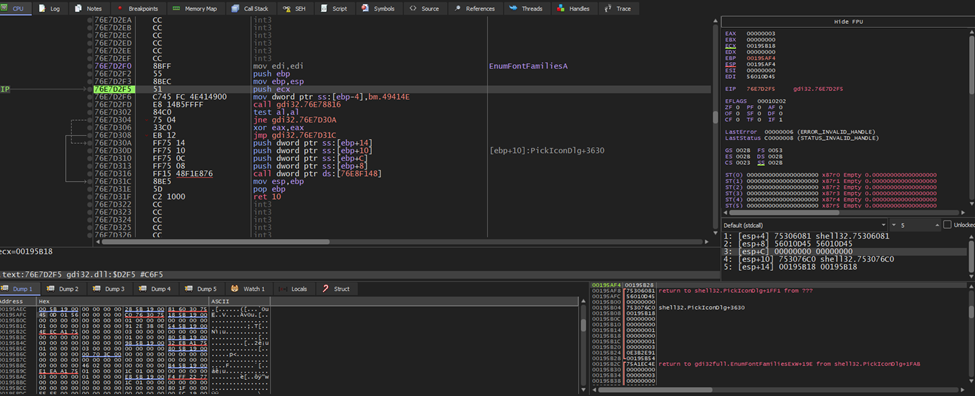The height and width of the screenshot is (396, 975).
Task: Select argument row '5: [esp+14] 00195B18'
Action: click(790, 267)
